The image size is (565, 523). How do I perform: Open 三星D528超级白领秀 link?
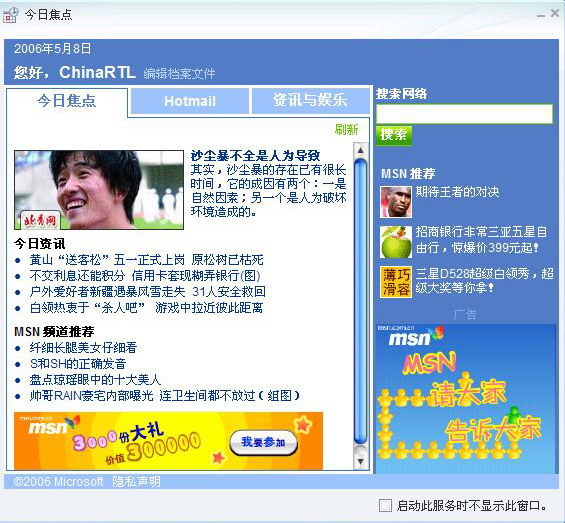[485, 281]
